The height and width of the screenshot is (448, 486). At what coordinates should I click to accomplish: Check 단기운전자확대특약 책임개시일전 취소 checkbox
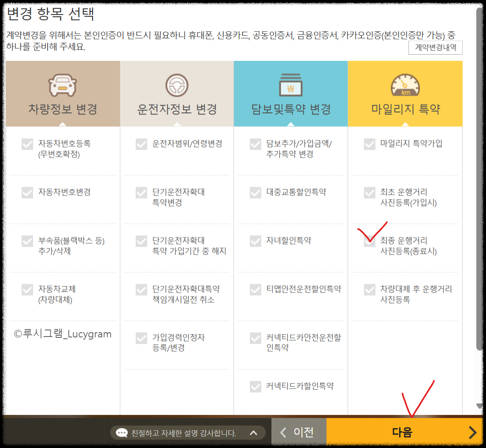coord(141,290)
